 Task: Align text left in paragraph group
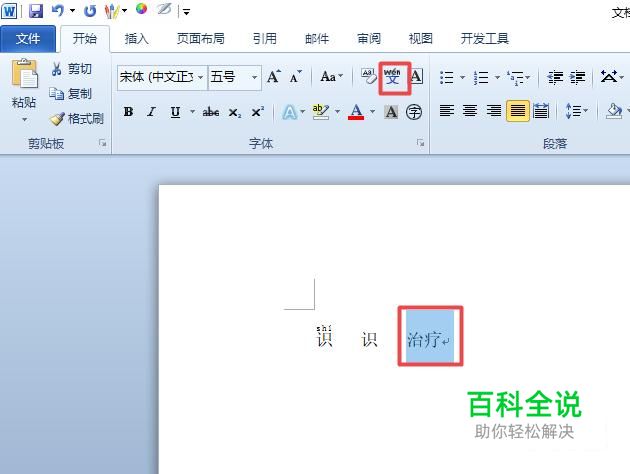(x=446, y=110)
